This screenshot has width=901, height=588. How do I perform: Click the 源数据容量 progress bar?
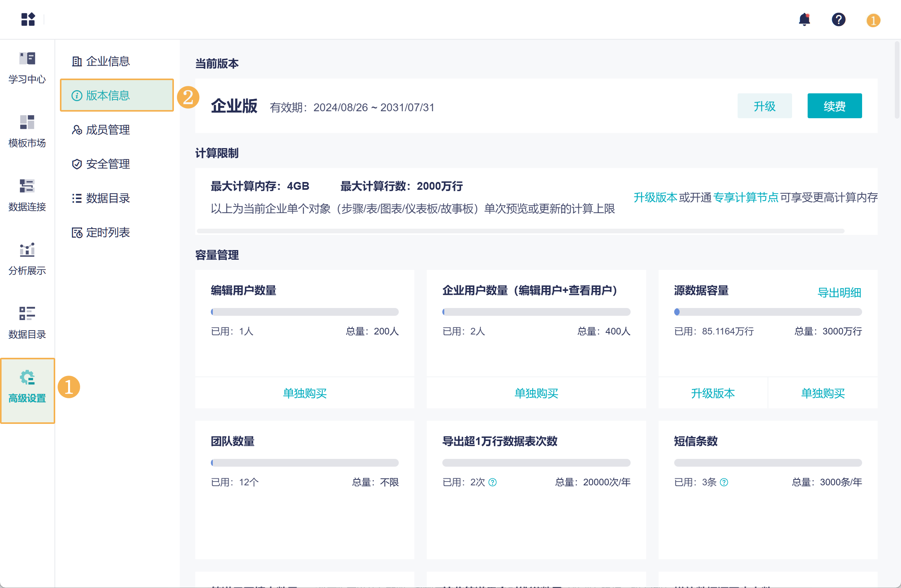pyautogui.click(x=768, y=312)
